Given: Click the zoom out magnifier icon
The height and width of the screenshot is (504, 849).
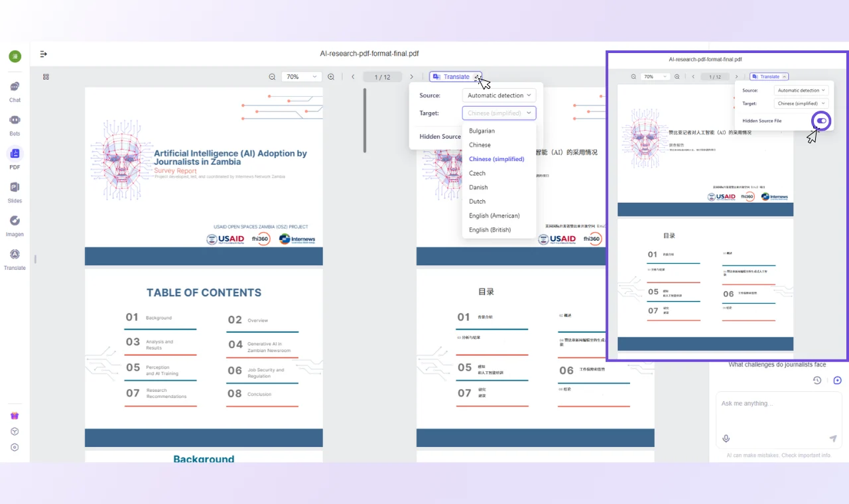Looking at the screenshot, I should 272,77.
